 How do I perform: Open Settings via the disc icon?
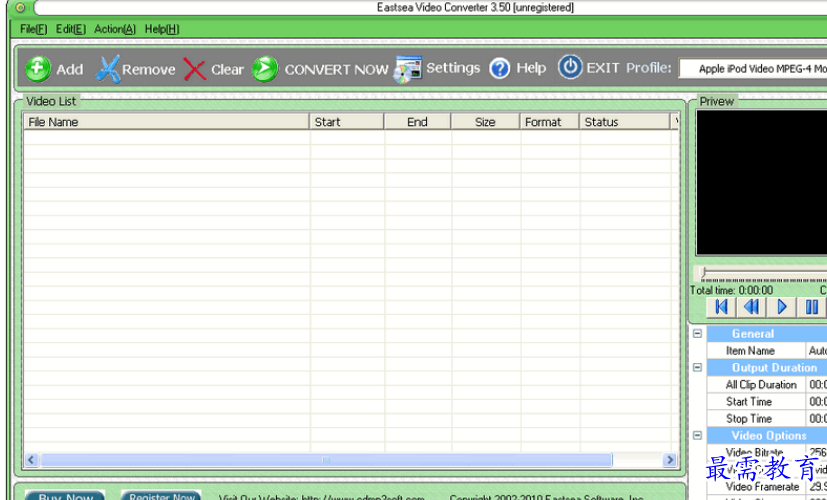[x=408, y=70]
